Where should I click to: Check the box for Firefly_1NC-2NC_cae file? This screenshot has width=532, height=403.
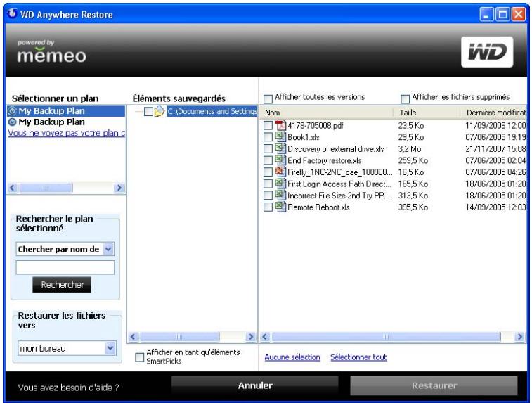coord(268,172)
